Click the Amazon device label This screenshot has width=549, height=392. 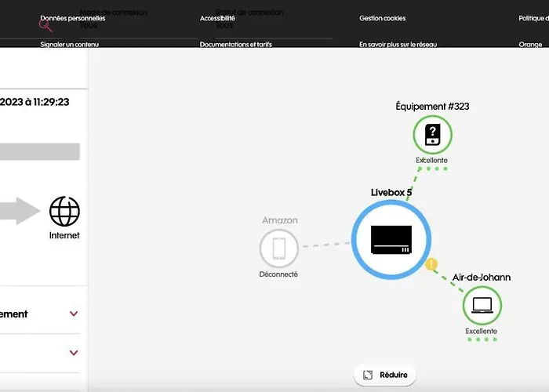280,220
